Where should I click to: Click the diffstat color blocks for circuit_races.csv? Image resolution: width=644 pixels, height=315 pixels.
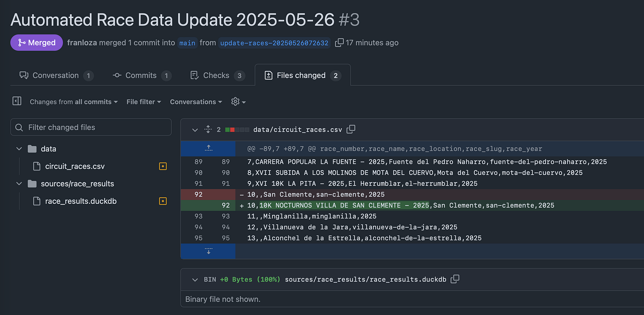point(237,130)
